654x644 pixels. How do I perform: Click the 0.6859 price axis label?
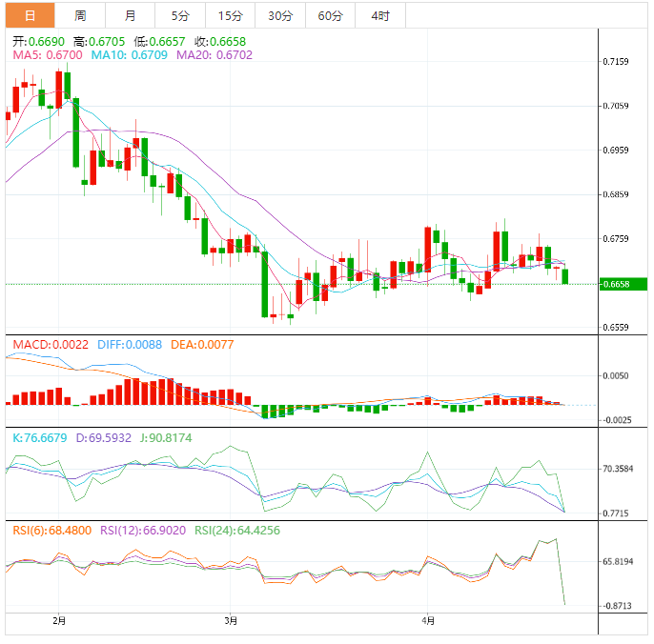(x=616, y=194)
